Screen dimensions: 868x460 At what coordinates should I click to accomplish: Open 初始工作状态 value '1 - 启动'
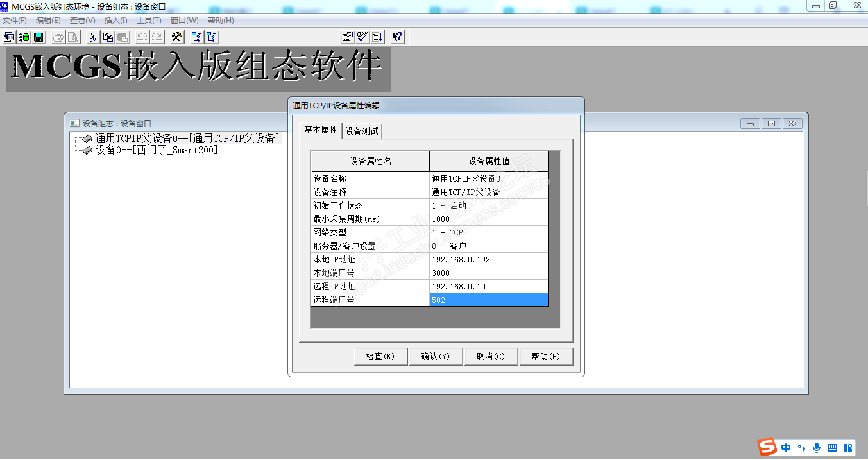coord(489,205)
